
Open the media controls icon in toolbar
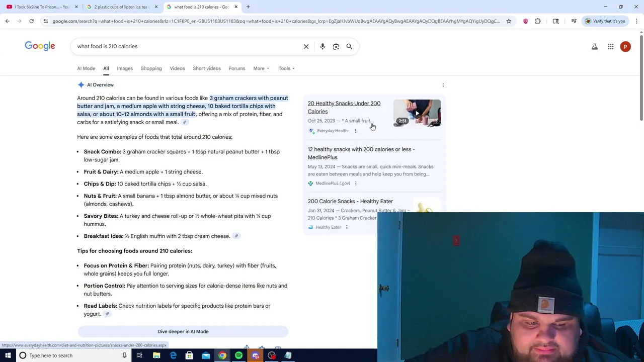[x=574, y=21]
